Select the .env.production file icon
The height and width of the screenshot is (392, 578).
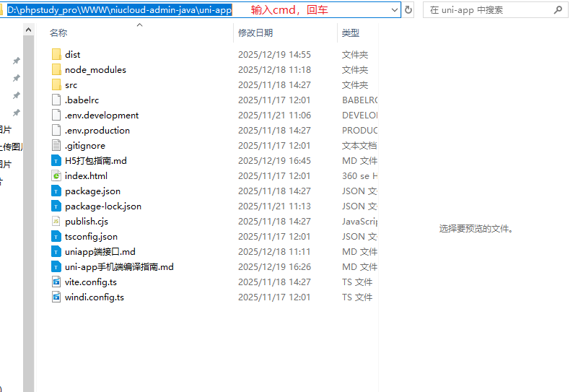pos(56,130)
